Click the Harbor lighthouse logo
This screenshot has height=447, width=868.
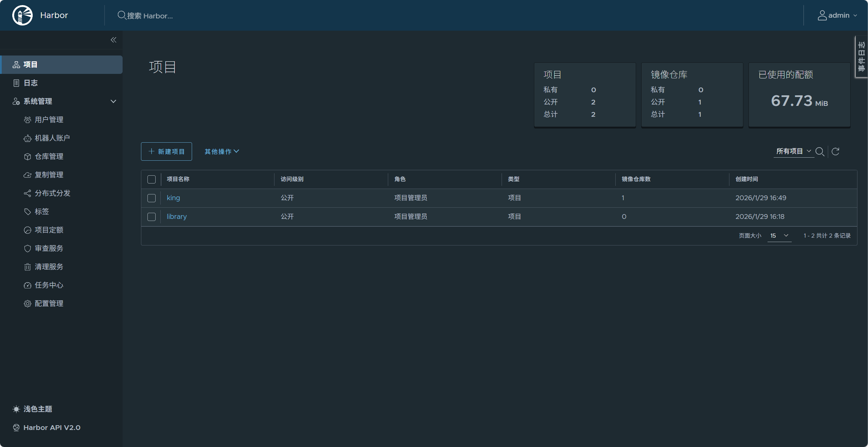pos(22,15)
